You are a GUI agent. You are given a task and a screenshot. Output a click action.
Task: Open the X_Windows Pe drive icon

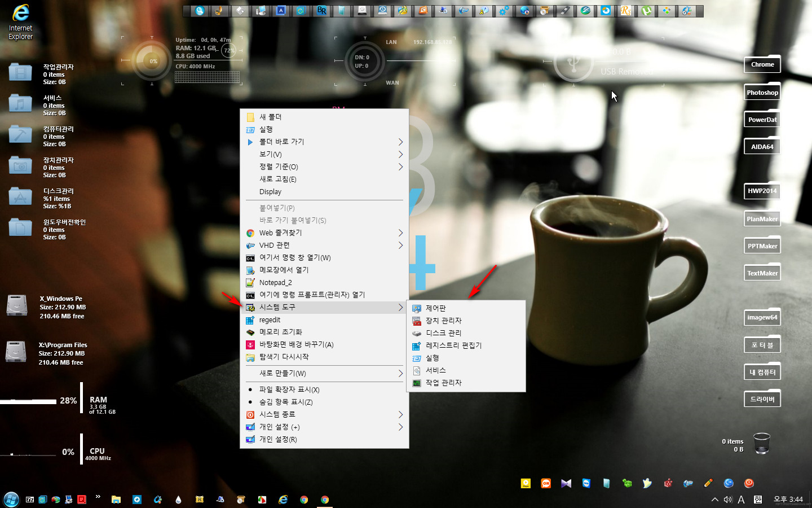pyautogui.click(x=17, y=305)
